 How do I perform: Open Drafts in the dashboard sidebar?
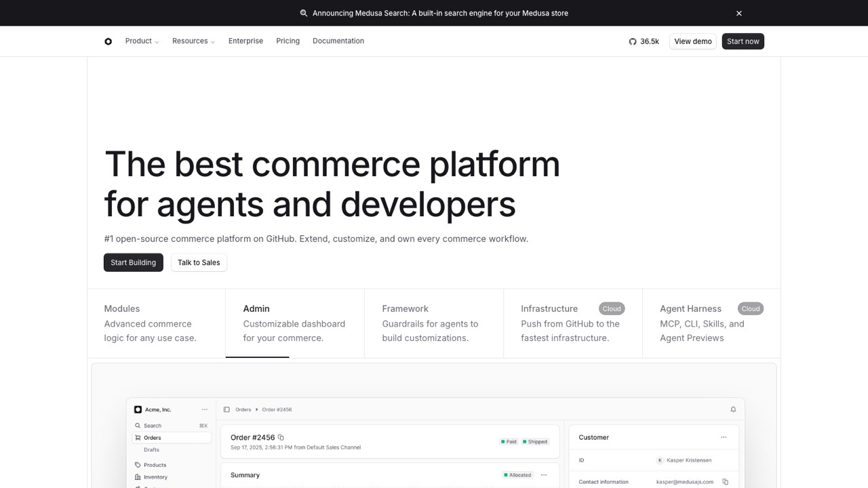click(151, 450)
